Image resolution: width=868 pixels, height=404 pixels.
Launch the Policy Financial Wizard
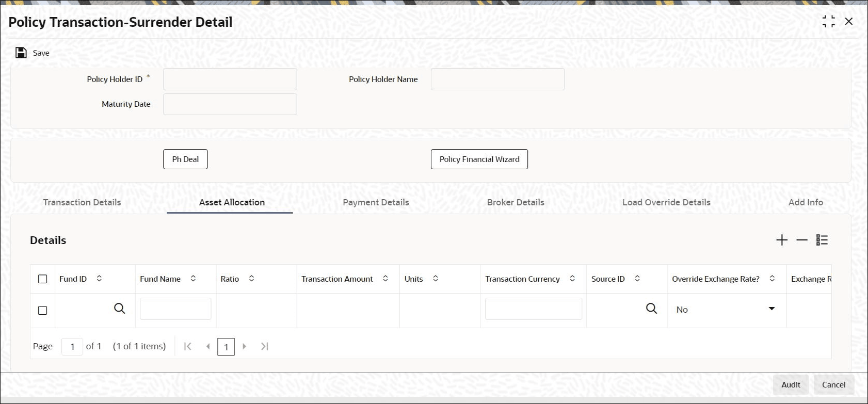pyautogui.click(x=479, y=159)
